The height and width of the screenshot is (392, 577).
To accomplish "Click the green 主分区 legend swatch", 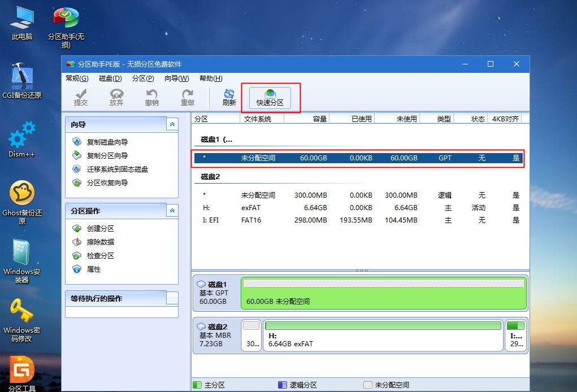I will point(197,384).
